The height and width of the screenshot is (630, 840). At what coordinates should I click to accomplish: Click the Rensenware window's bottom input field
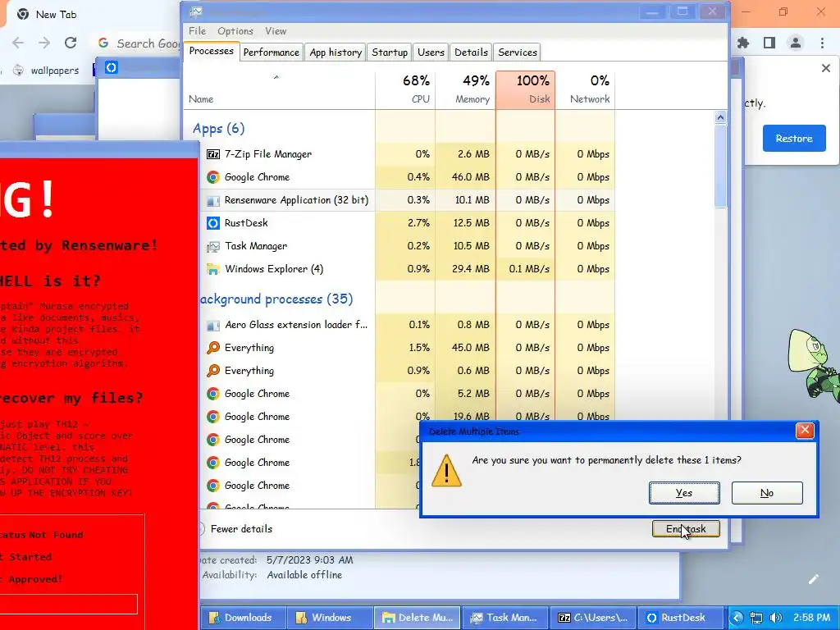[69, 605]
